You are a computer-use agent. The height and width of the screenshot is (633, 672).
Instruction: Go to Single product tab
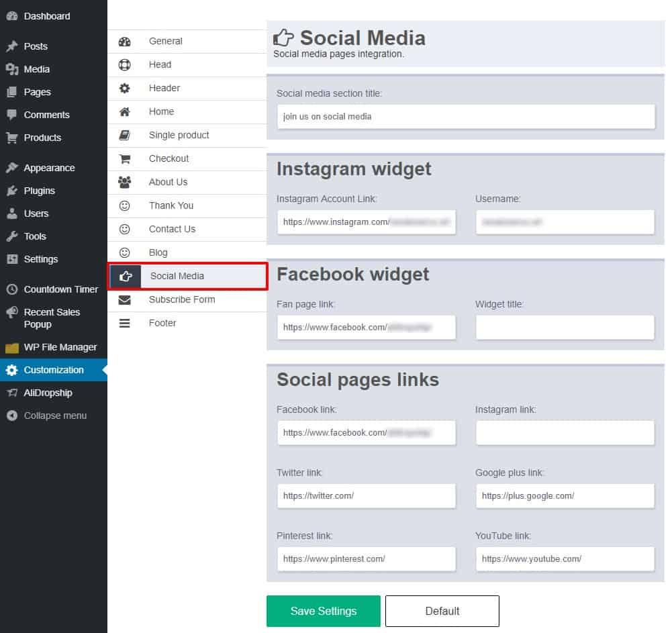pos(187,136)
